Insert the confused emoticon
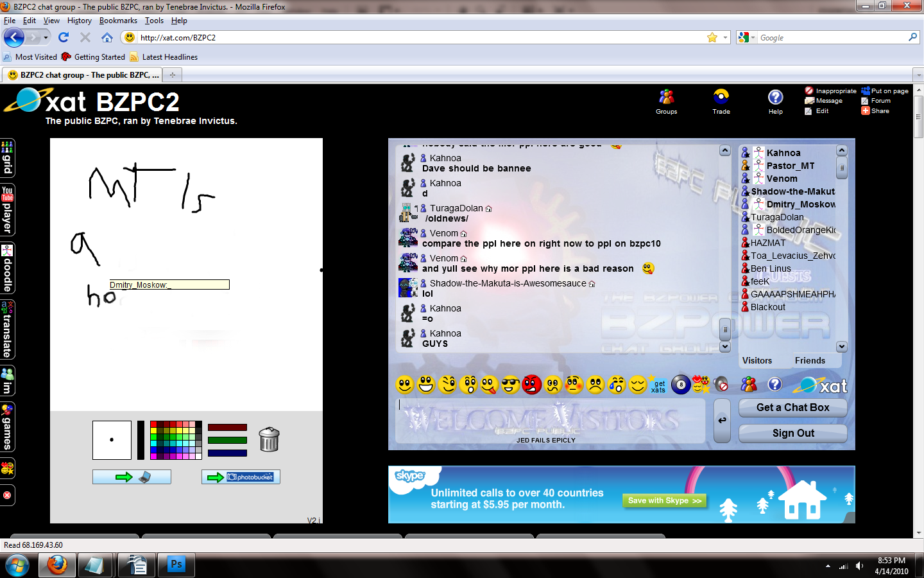Viewport: 924px width, 578px height. pos(553,385)
